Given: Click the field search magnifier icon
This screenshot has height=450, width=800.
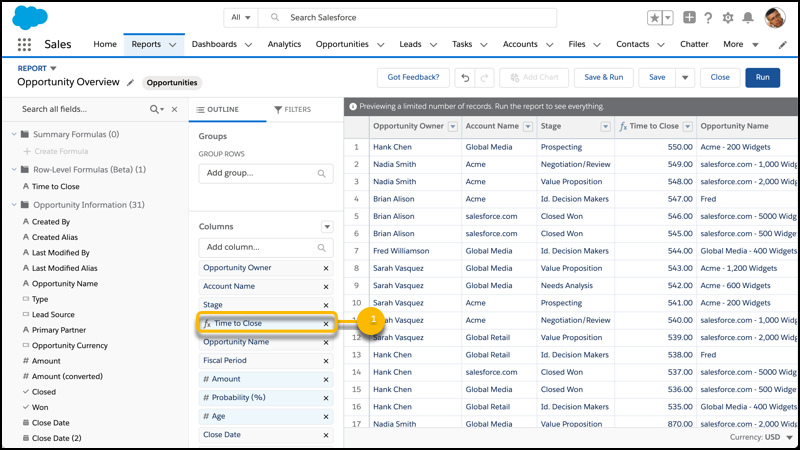Looking at the screenshot, I should click(x=157, y=109).
